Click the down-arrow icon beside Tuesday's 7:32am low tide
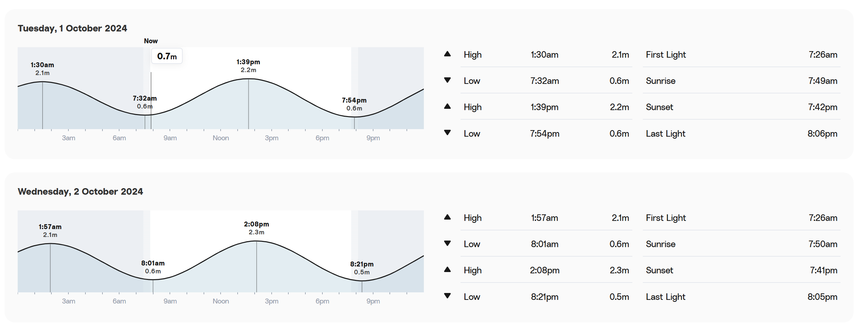The width and height of the screenshot is (868, 332). (x=447, y=80)
